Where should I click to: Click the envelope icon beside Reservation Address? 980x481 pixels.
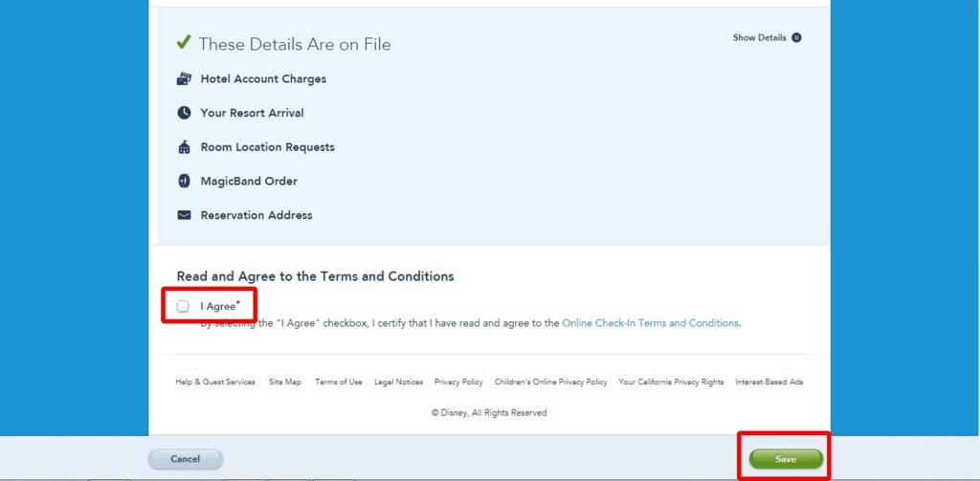[x=184, y=215]
